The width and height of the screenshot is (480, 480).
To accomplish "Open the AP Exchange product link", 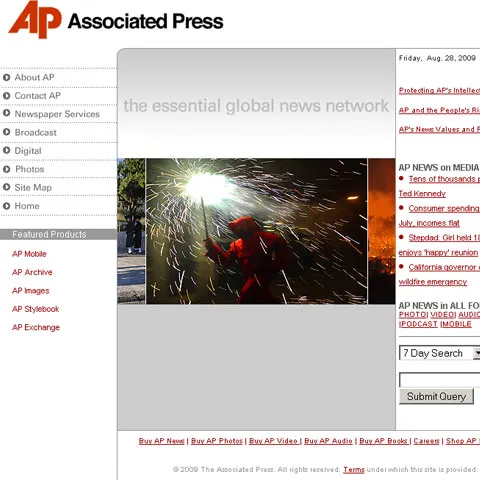I will pyautogui.click(x=36, y=327).
